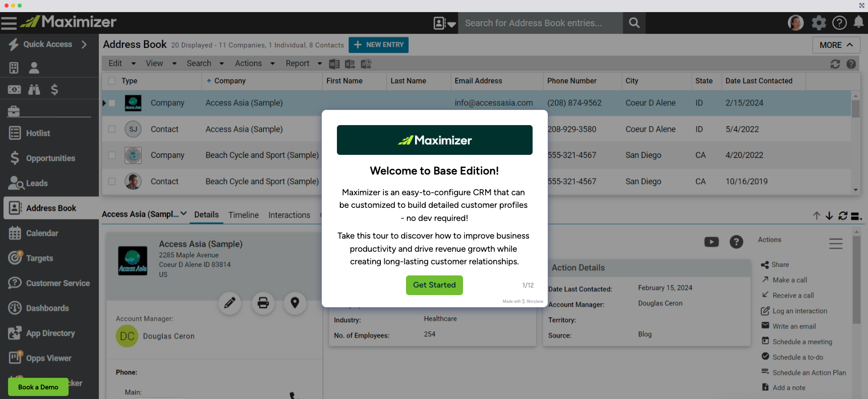Open address book help icon
Viewport: 868px width, 399px height.
851,64
